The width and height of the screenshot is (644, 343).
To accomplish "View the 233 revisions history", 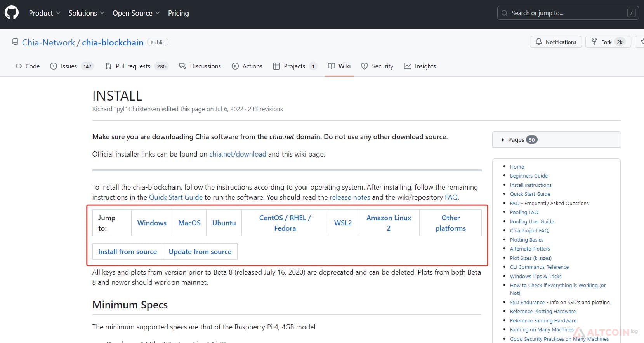I will pos(266,109).
